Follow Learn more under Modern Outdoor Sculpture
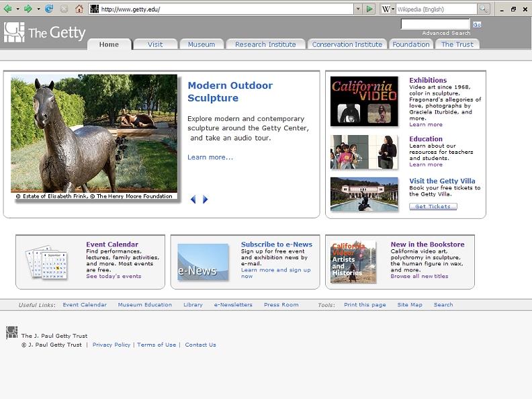The image size is (532, 399). pyautogui.click(x=210, y=157)
